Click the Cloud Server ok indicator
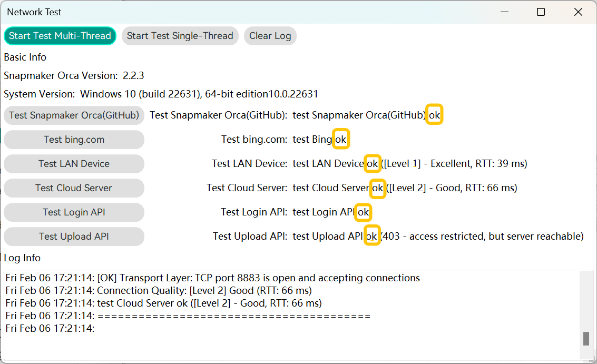597x364 pixels. pos(378,188)
